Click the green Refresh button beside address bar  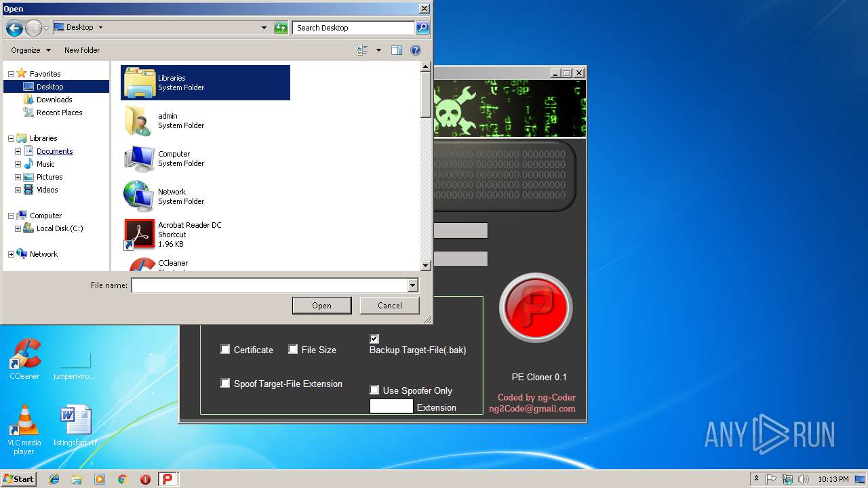coord(281,28)
